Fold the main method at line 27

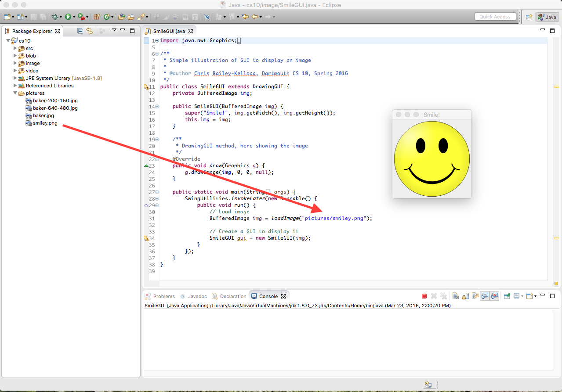pyautogui.click(x=157, y=192)
